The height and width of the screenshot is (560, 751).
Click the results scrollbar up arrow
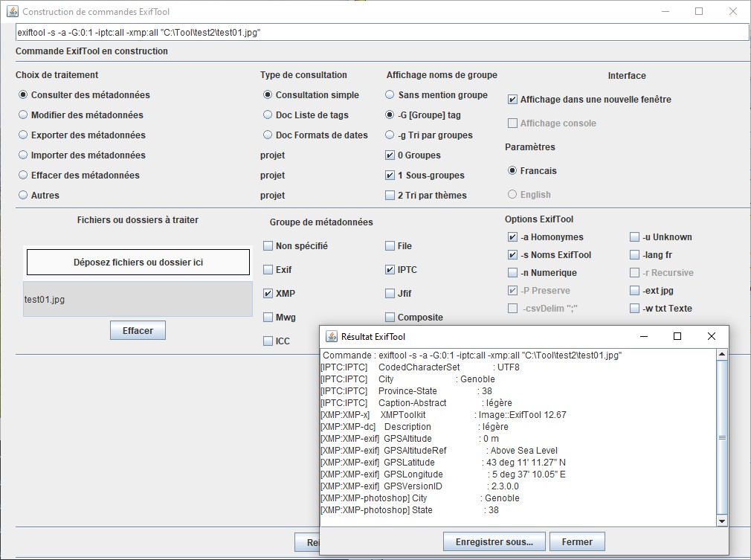pos(722,355)
